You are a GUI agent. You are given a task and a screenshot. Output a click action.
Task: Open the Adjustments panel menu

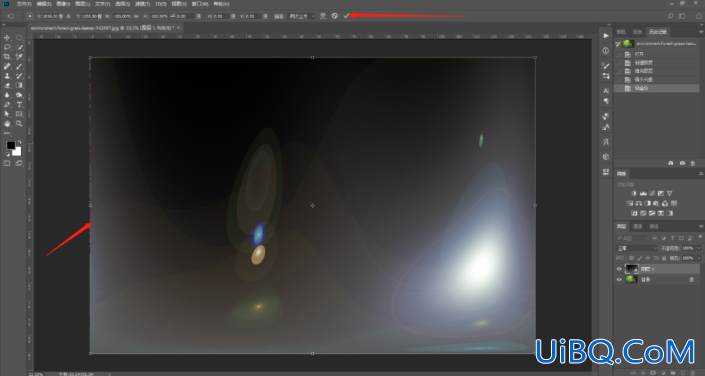coord(701,174)
